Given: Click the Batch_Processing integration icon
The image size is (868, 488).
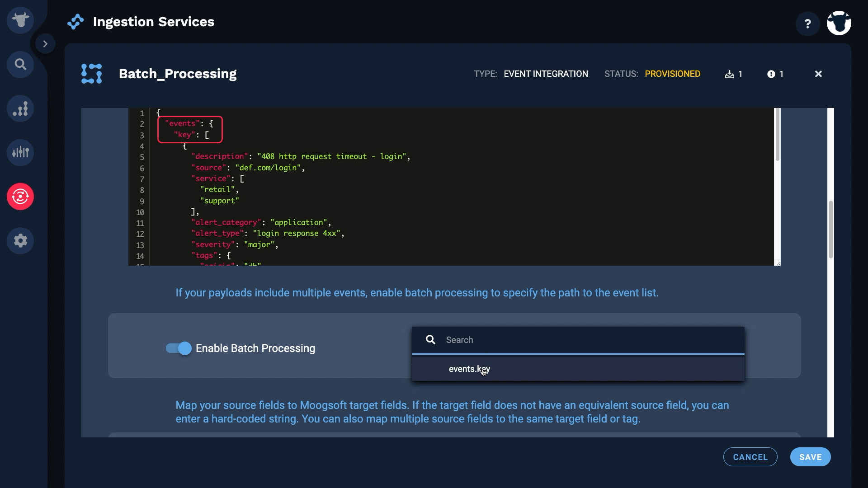Looking at the screenshot, I should point(91,74).
